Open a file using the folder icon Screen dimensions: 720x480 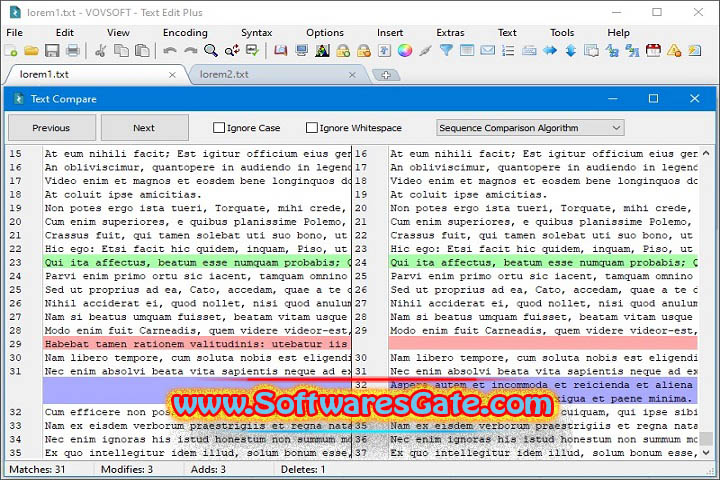(x=31, y=51)
